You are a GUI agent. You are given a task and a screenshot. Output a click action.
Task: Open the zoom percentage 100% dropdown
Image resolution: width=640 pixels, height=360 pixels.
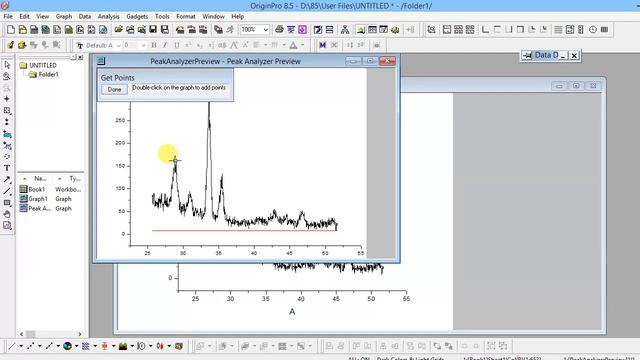click(x=266, y=29)
